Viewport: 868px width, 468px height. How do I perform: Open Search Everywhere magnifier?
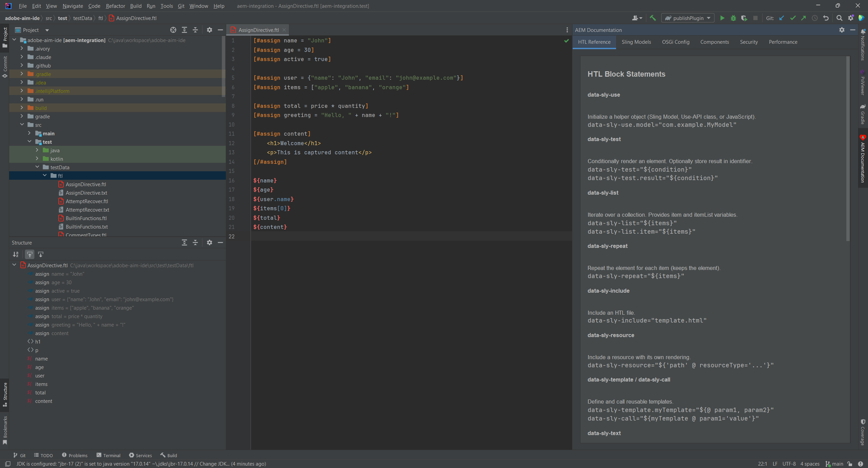pyautogui.click(x=840, y=18)
